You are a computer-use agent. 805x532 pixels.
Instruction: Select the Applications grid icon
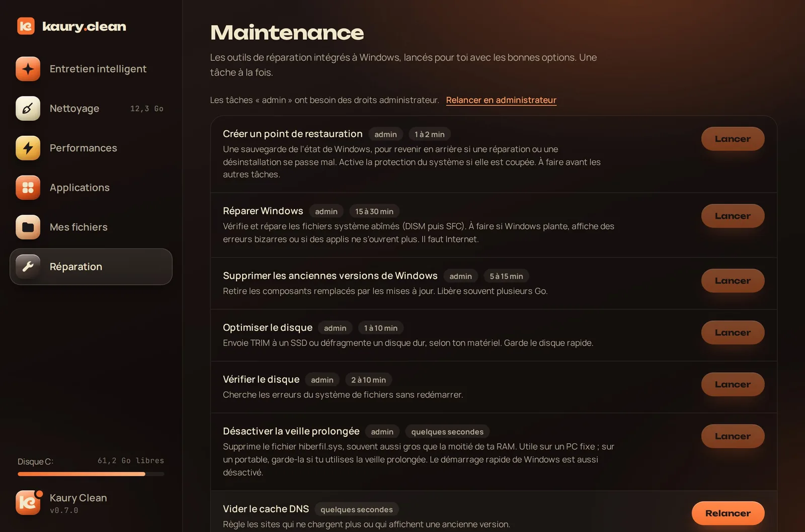28,188
